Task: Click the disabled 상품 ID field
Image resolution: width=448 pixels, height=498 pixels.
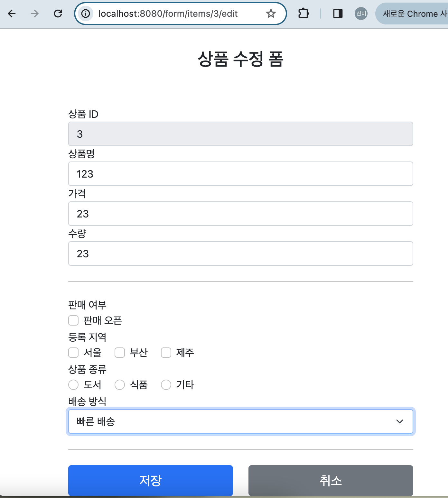Action: [x=241, y=134]
